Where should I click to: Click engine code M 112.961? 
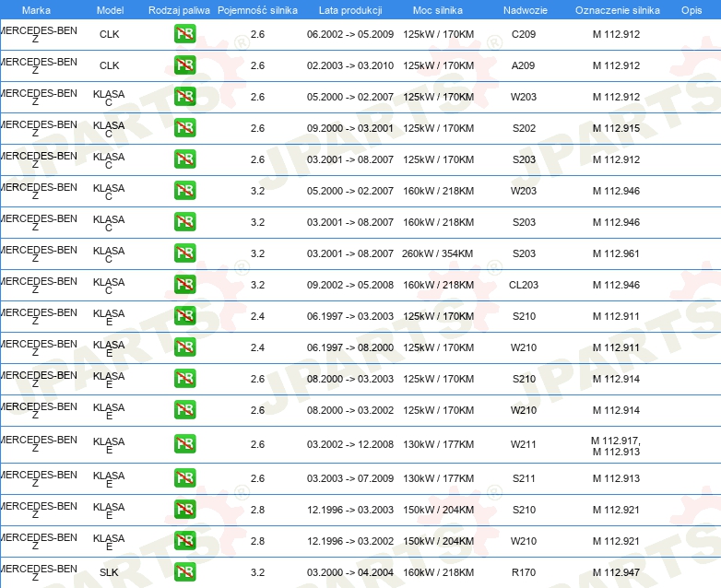coord(616,253)
